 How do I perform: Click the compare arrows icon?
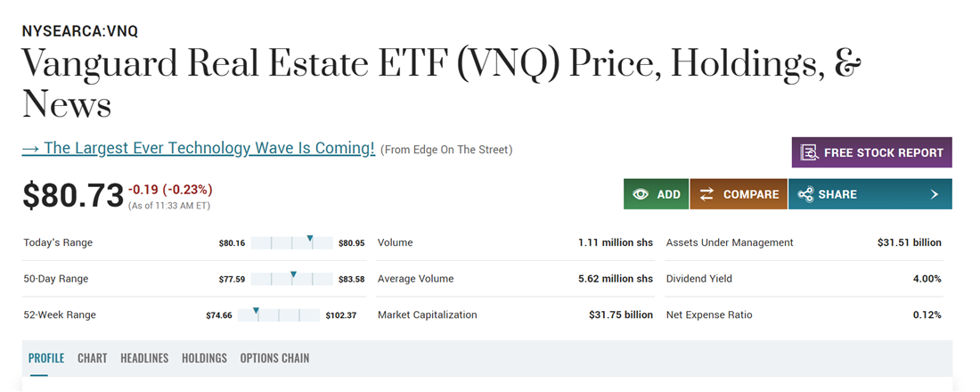[706, 194]
